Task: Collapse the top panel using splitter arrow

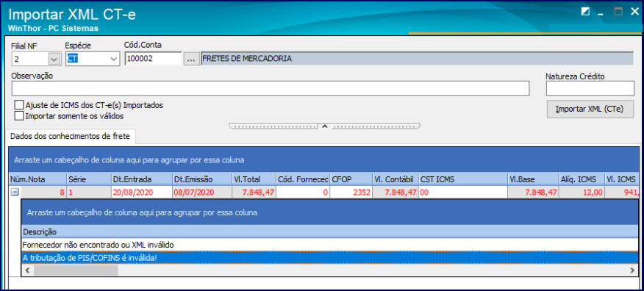Action: point(324,126)
